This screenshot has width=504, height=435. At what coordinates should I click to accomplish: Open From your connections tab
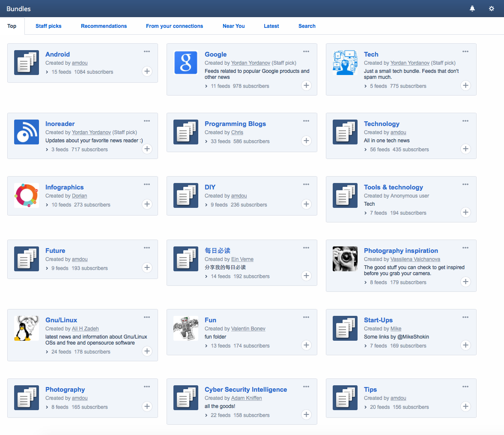tap(175, 26)
